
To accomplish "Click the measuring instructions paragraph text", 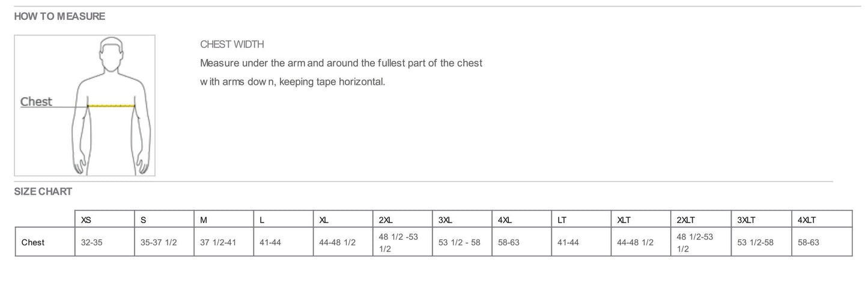I will pos(341,72).
